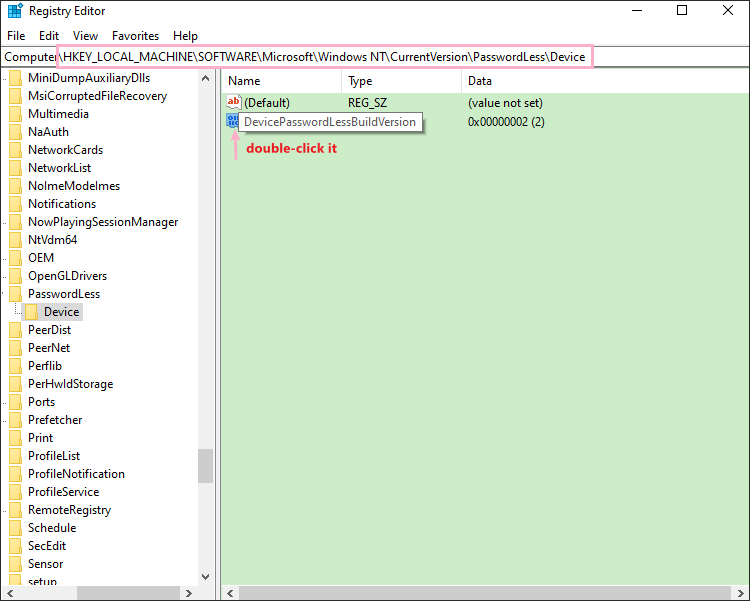
Task: Expand the Ports key
Action: (x=4, y=402)
